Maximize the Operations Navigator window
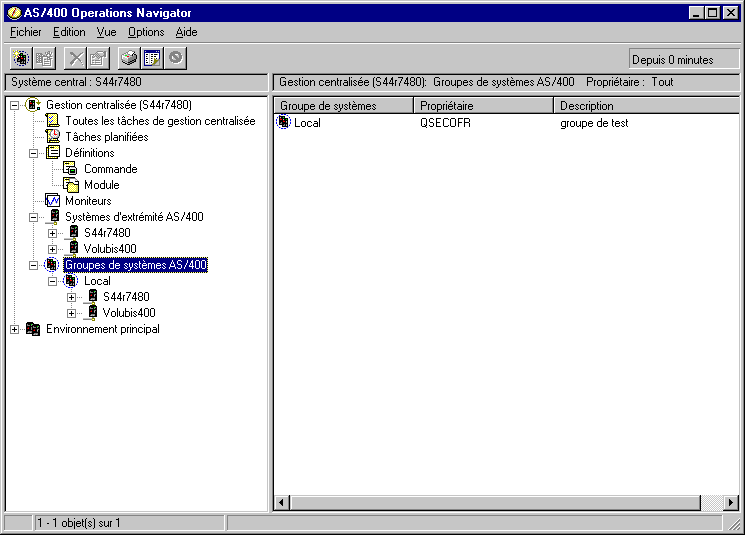745x535 pixels. click(712, 13)
